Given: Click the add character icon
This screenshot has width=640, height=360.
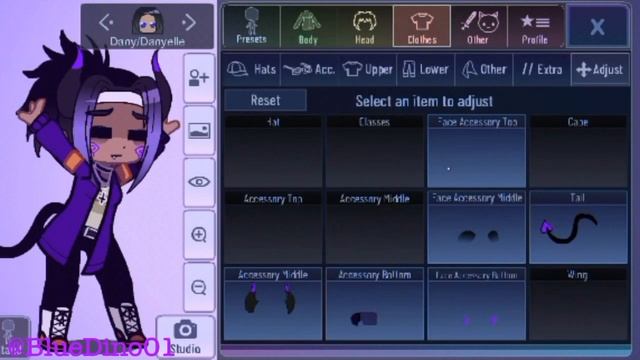Looking at the screenshot, I should point(199,78).
